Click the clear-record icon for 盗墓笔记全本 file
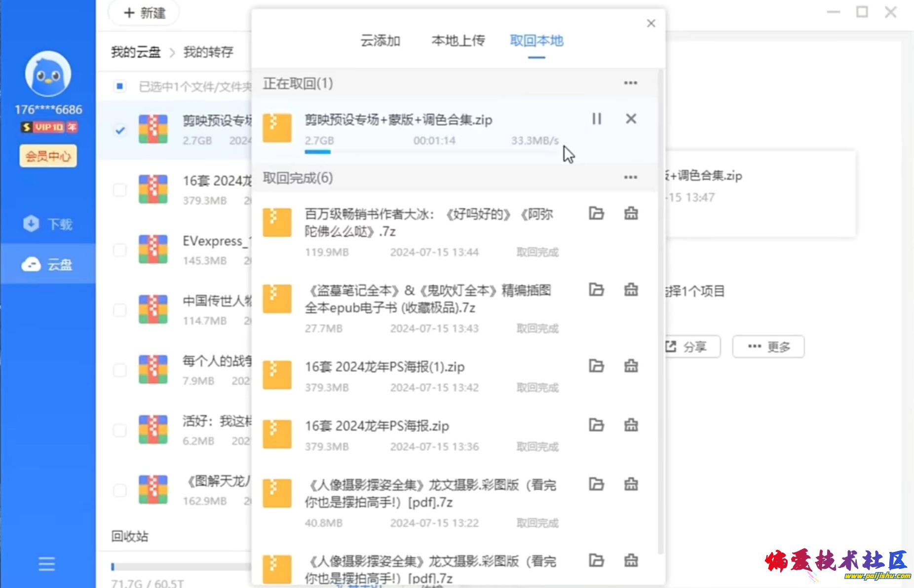The width and height of the screenshot is (914, 588). [631, 290]
